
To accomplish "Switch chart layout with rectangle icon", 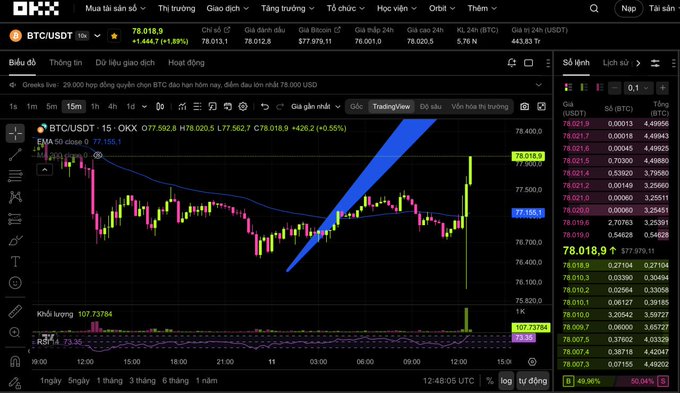I will tap(529, 63).
